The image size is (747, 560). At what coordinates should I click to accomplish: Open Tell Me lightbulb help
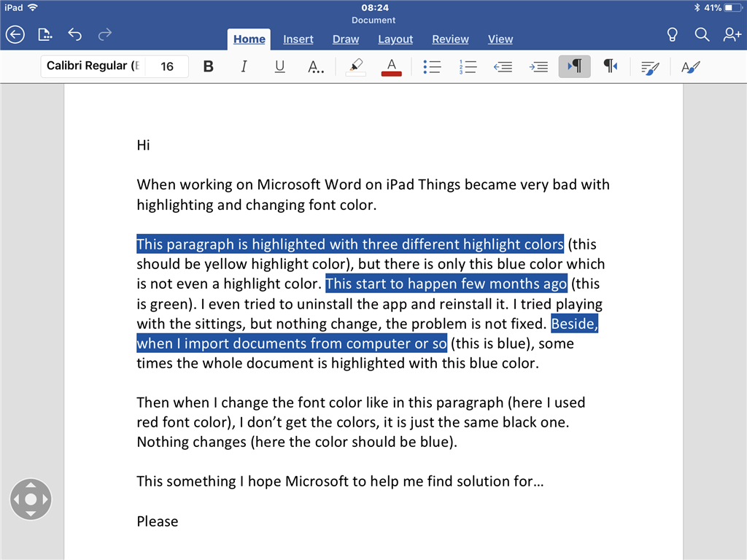point(672,35)
